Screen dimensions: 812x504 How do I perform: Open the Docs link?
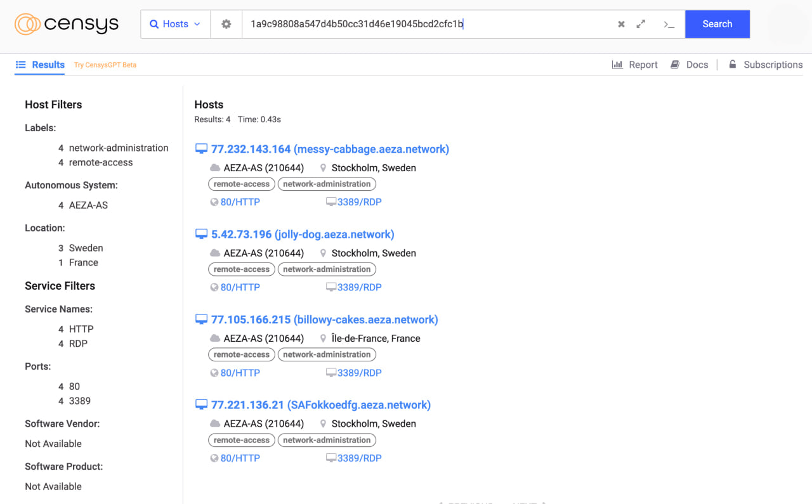[x=689, y=65]
